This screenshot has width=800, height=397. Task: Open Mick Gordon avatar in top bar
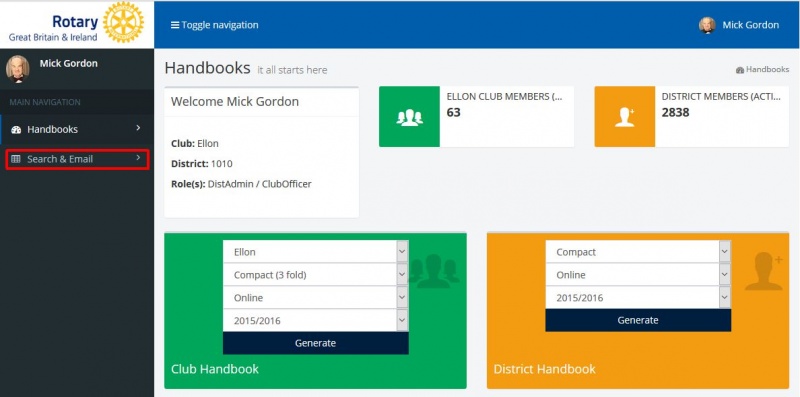pyautogui.click(x=707, y=25)
